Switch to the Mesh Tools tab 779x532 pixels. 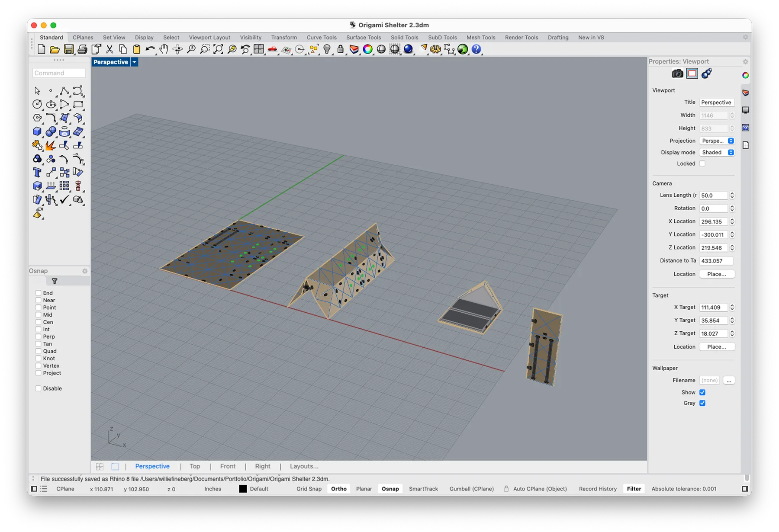481,38
